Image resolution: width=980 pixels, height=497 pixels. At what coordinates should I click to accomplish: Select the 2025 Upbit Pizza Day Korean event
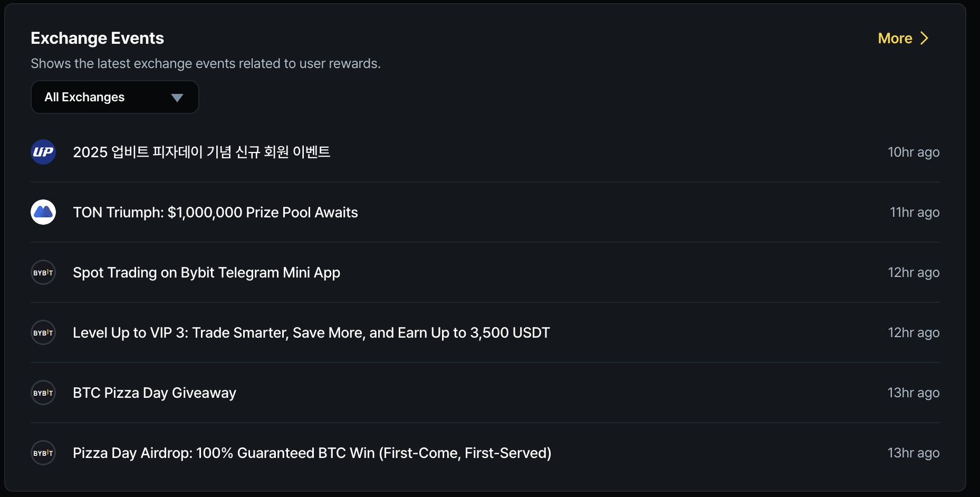click(x=201, y=152)
